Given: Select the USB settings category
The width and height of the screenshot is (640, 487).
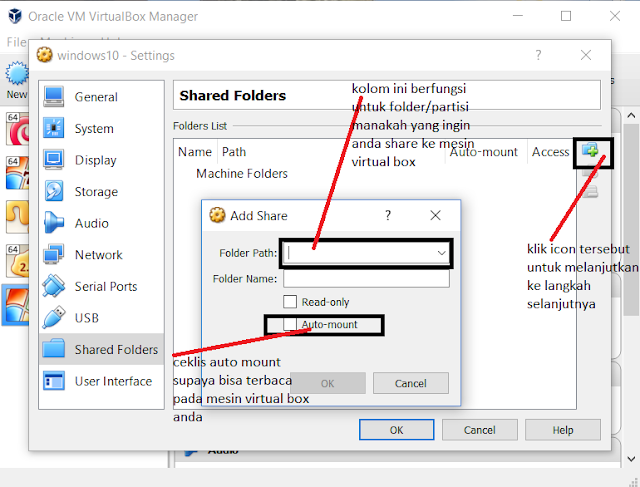Looking at the screenshot, I should point(101,318).
